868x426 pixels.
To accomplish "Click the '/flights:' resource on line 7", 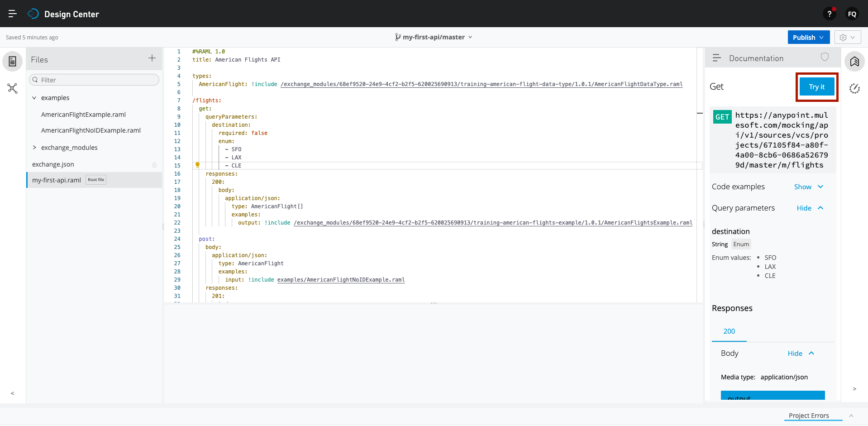I will (207, 101).
